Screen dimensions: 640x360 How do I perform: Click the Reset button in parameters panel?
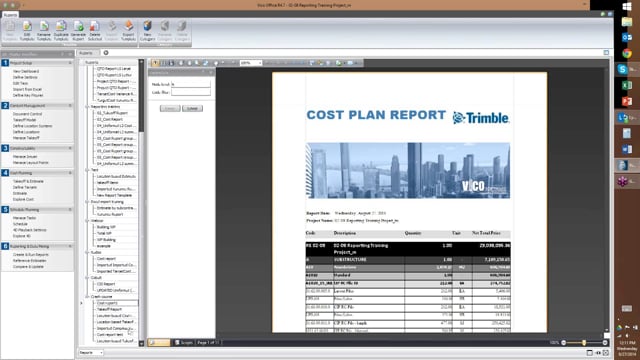170,109
